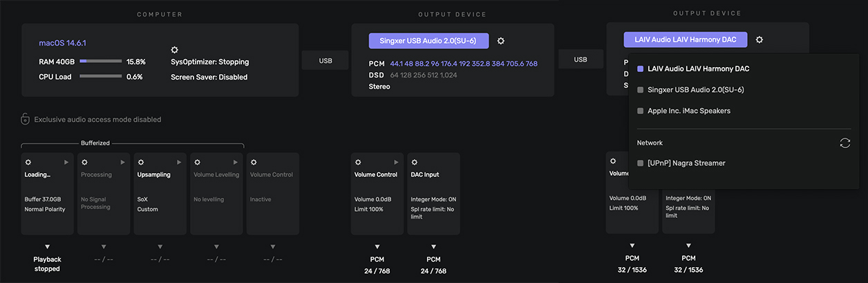Select LAIV Audio LAIV Harmony DAC list entry
This screenshot has width=868, height=283.
point(698,69)
